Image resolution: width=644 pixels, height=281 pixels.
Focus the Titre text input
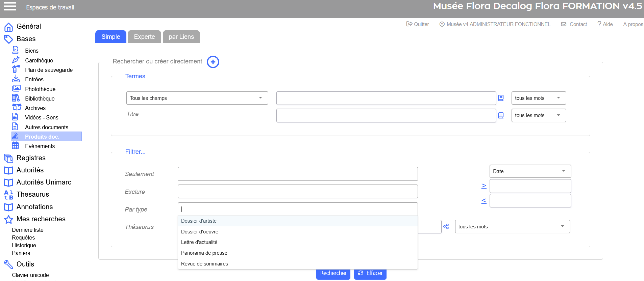pyautogui.click(x=386, y=115)
